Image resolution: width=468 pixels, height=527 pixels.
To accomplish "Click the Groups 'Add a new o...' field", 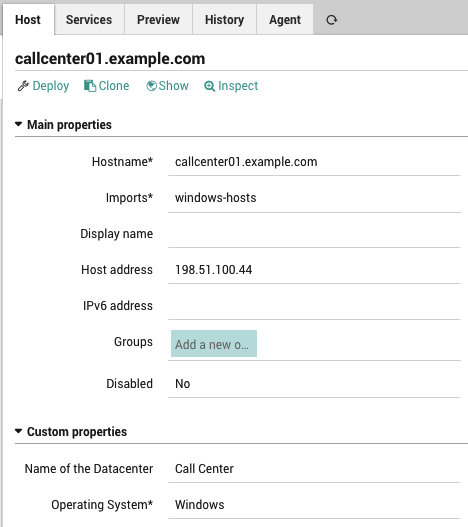I will [214, 343].
